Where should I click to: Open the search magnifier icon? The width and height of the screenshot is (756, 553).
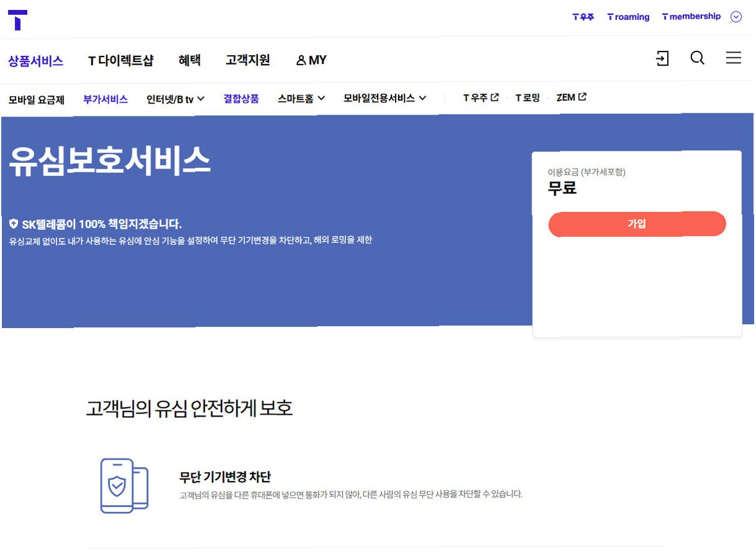(698, 58)
